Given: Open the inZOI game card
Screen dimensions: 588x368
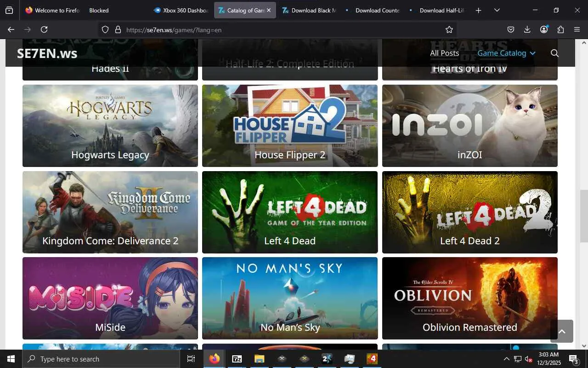Looking at the screenshot, I should (470, 126).
